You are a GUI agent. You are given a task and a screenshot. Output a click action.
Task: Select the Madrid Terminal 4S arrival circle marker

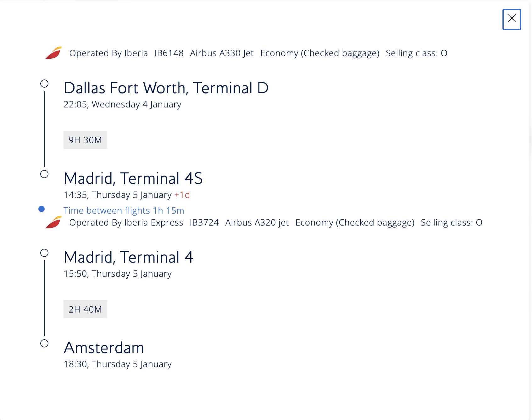tap(44, 174)
